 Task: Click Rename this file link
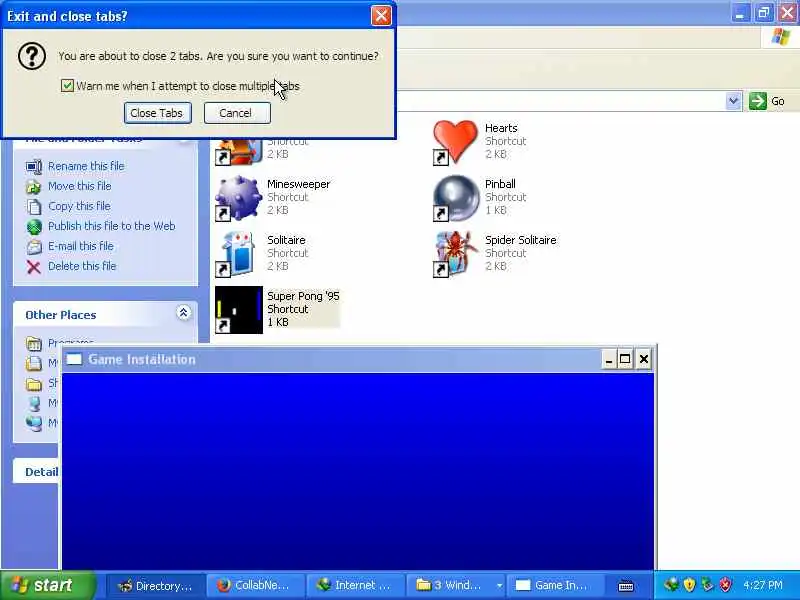86,166
